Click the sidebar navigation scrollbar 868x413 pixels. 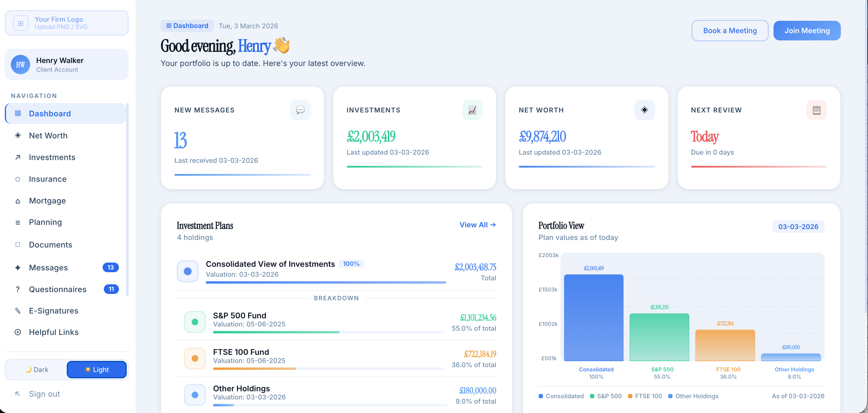(127, 200)
